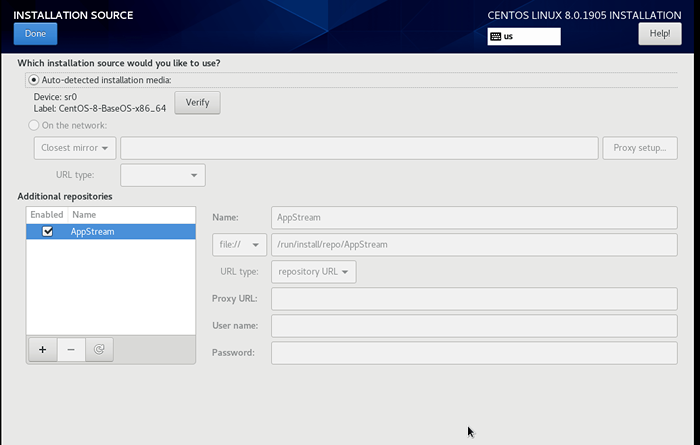700x445 pixels.
Task: Select the AppStream repository row
Action: click(x=111, y=232)
